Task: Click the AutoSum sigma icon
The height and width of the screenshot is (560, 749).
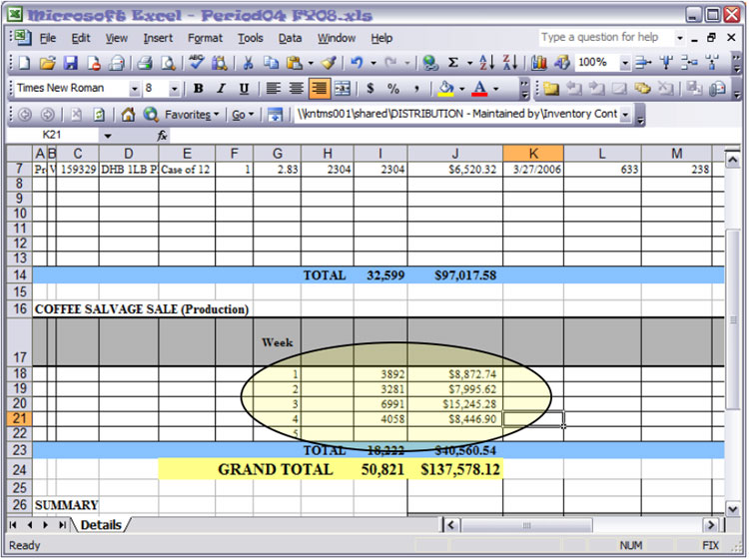Action: pyautogui.click(x=453, y=63)
